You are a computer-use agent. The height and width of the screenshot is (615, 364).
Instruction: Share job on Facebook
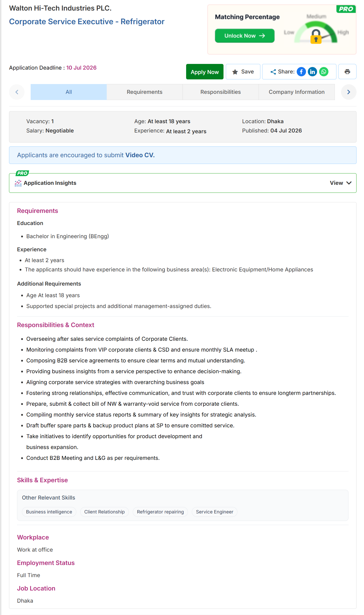301,72
